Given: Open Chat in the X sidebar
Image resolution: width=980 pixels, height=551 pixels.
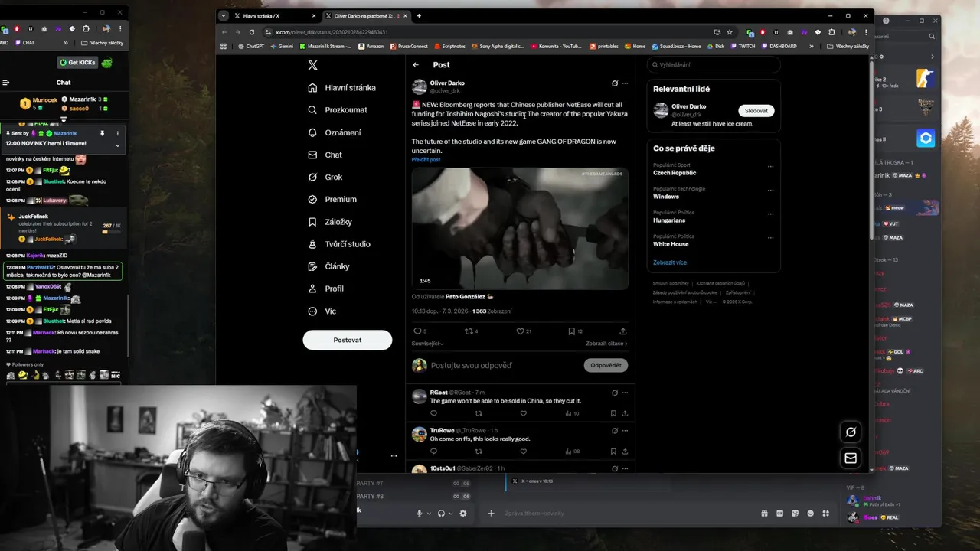Looking at the screenshot, I should coord(325,155).
